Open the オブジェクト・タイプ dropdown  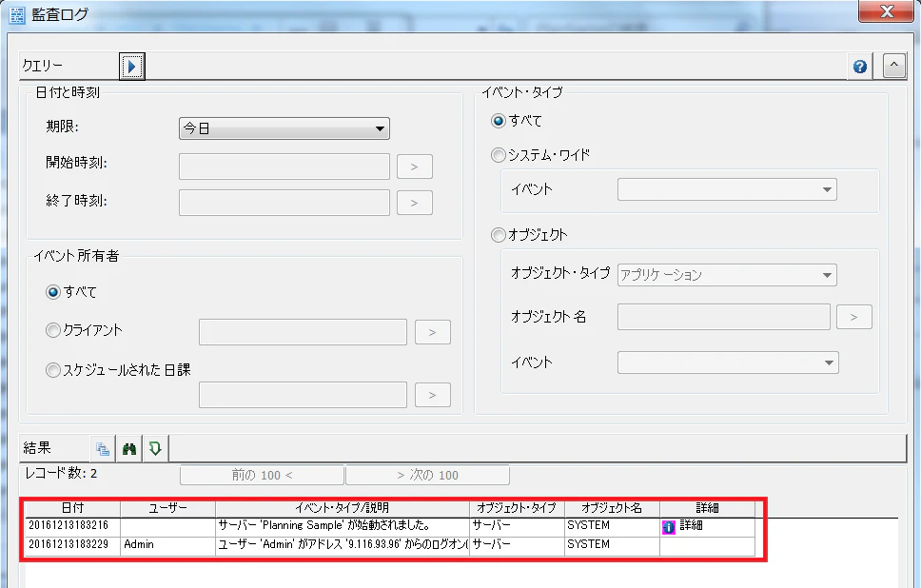[x=727, y=275]
